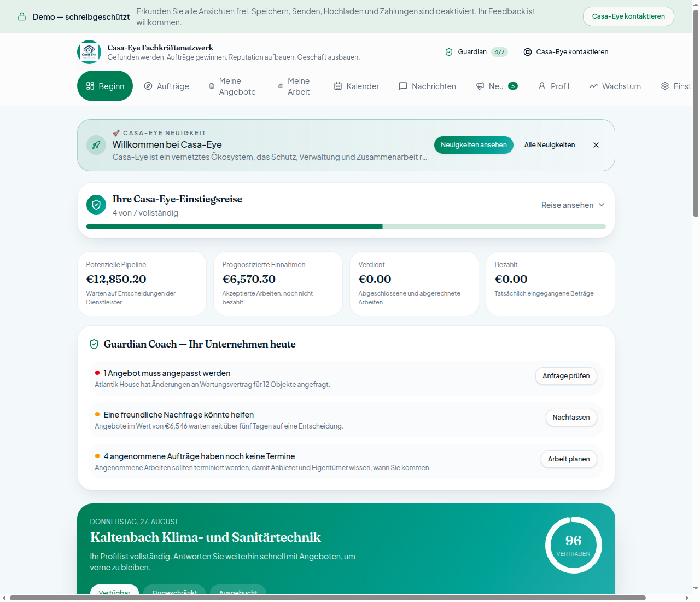The height and width of the screenshot is (602, 700).
Task: Click '1 Angebot muss angepasst werden' text
Action: click(167, 373)
